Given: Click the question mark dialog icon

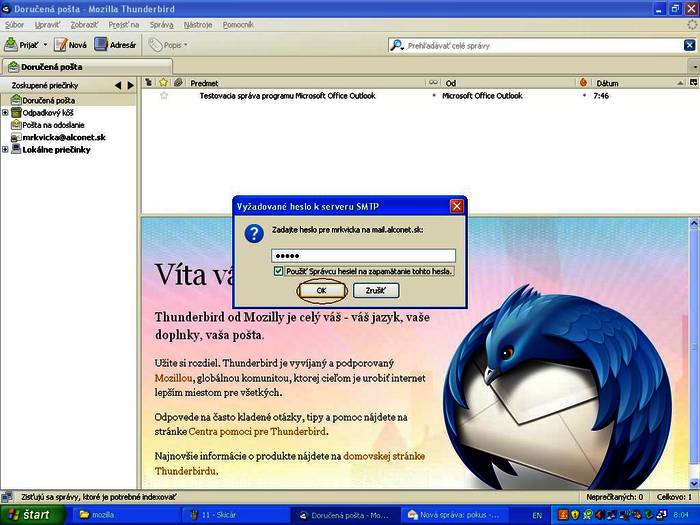Looking at the screenshot, I should pos(254,233).
